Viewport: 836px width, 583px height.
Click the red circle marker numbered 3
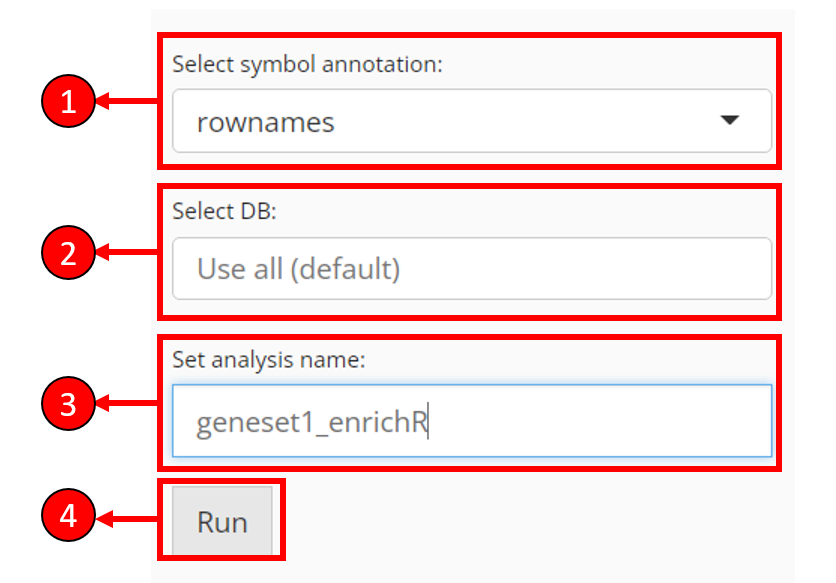click(x=68, y=404)
